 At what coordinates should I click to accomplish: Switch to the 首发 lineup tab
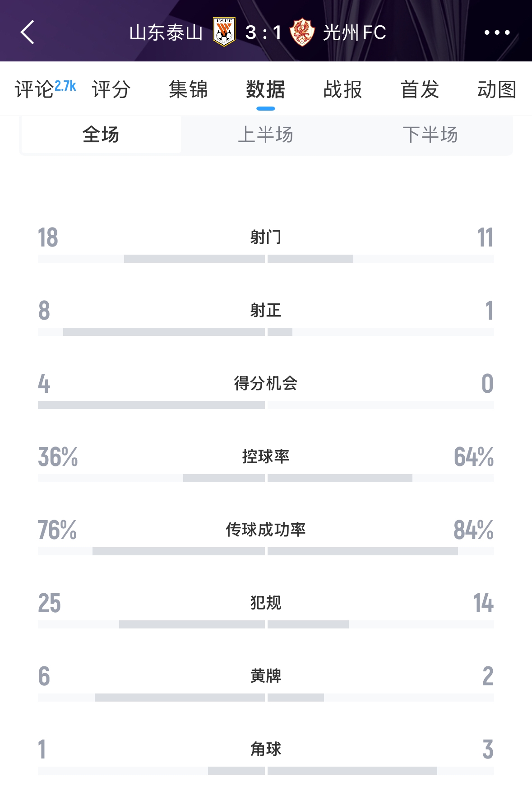420,90
